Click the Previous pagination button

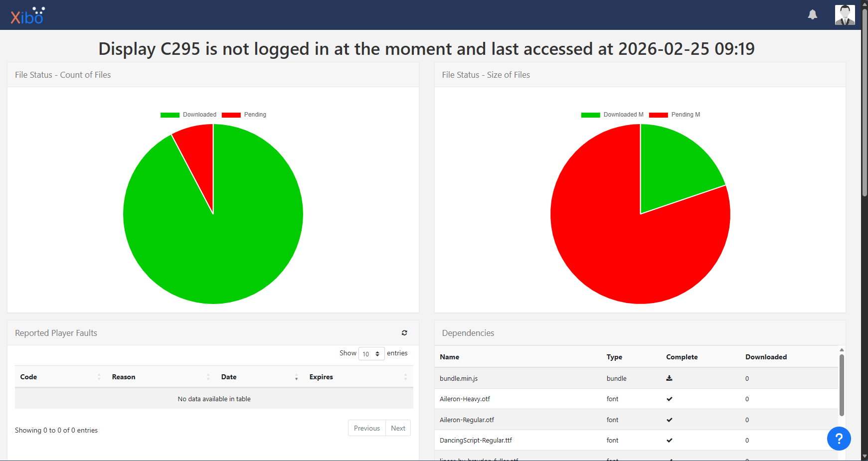[x=366, y=428]
